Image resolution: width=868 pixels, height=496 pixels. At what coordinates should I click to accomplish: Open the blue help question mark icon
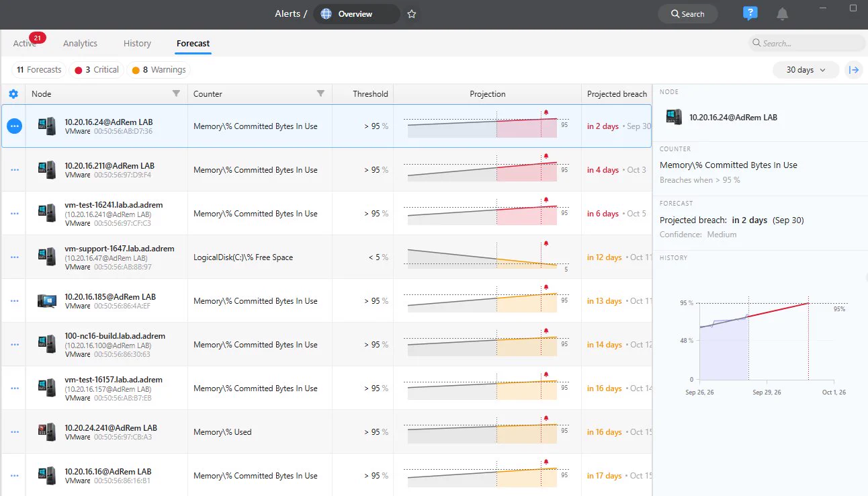(x=750, y=13)
